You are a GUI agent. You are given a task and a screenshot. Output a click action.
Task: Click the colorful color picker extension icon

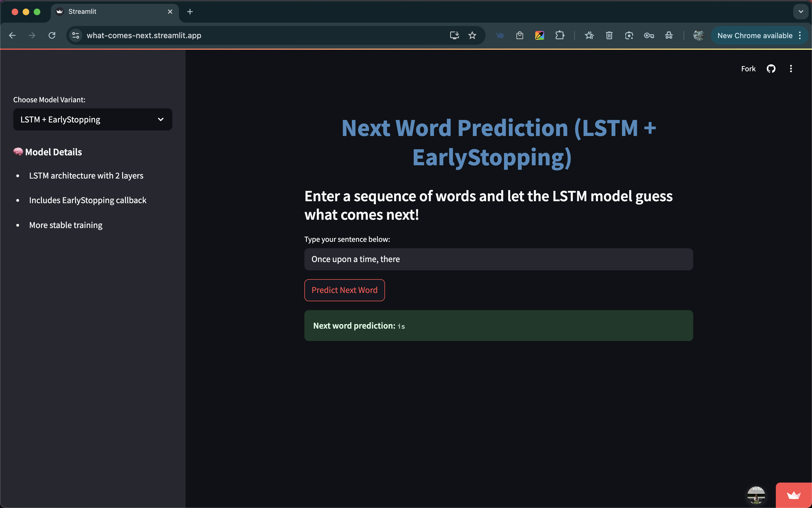point(539,35)
